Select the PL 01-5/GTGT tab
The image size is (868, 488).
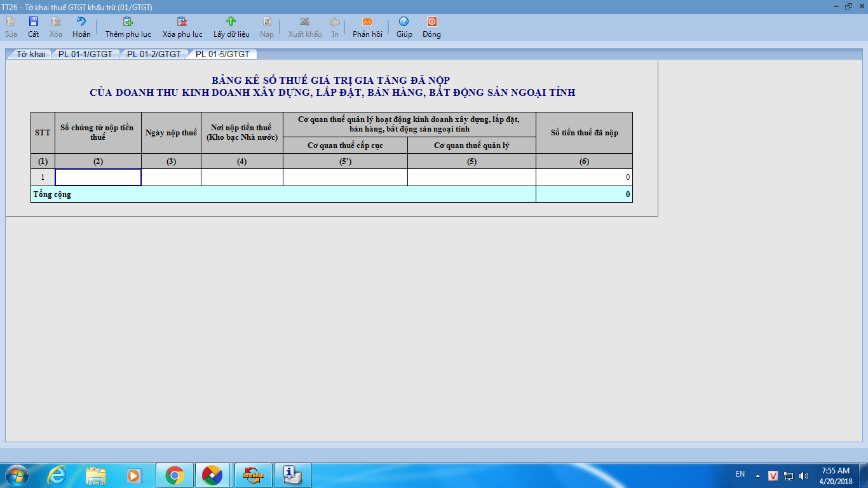(x=222, y=54)
